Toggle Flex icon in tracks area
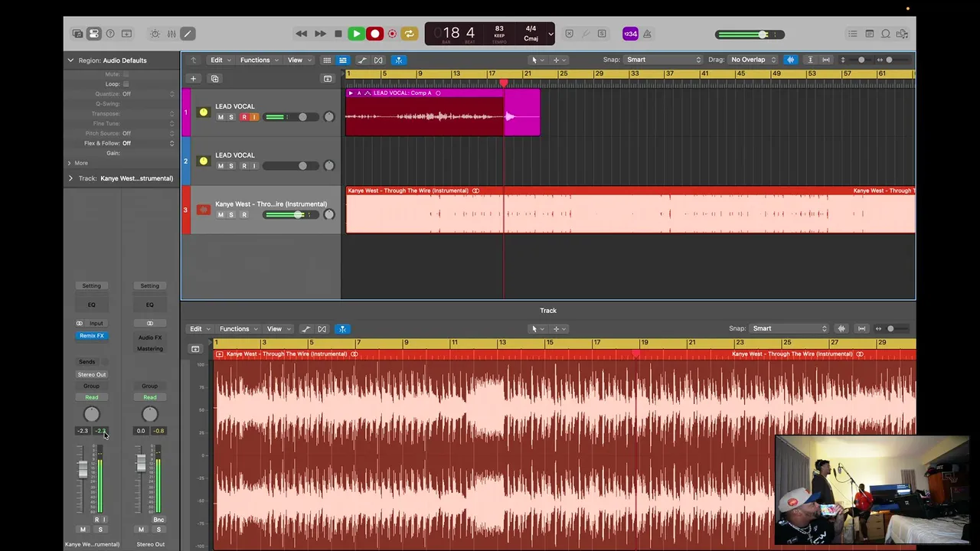980x551 pixels. pyautogui.click(x=378, y=60)
